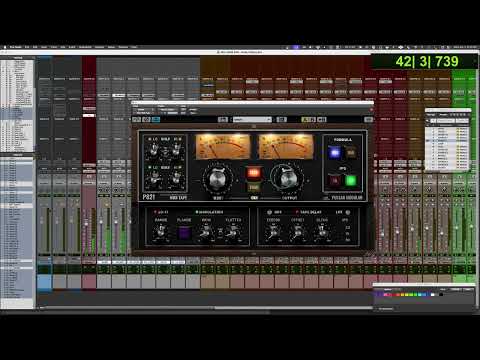
Task: Toggle the MODULATION section LED
Action: tap(197, 212)
